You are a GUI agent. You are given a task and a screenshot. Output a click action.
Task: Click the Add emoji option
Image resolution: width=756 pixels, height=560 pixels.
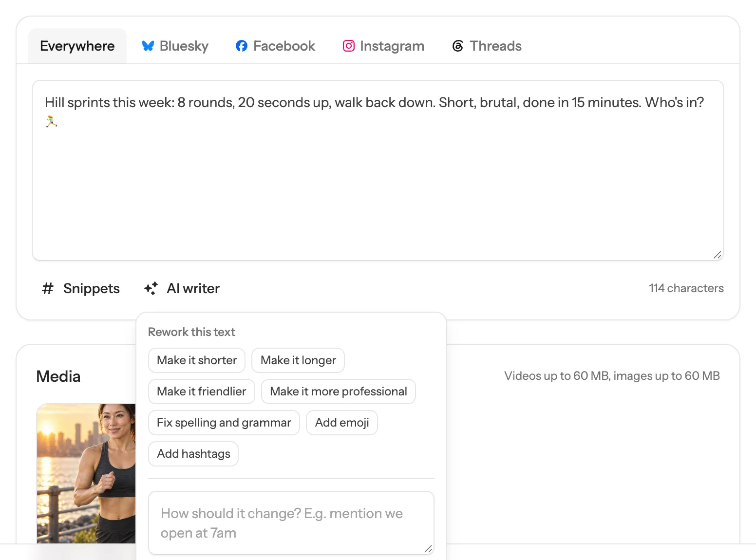click(x=342, y=423)
